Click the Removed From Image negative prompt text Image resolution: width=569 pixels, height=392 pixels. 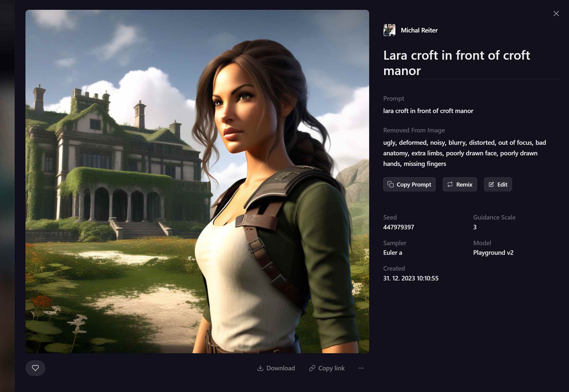pyautogui.click(x=464, y=153)
